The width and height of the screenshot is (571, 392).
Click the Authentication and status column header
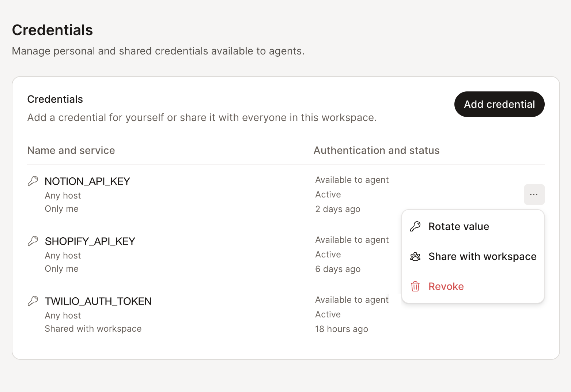pos(377,150)
